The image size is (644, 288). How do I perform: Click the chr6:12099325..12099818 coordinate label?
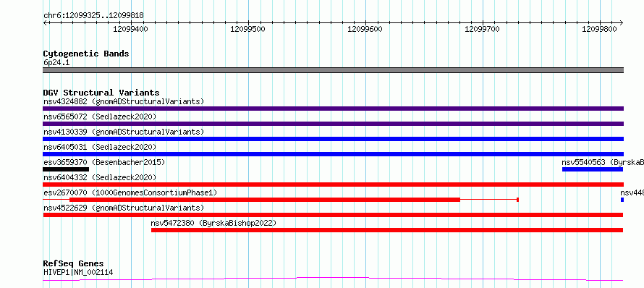tap(93, 16)
